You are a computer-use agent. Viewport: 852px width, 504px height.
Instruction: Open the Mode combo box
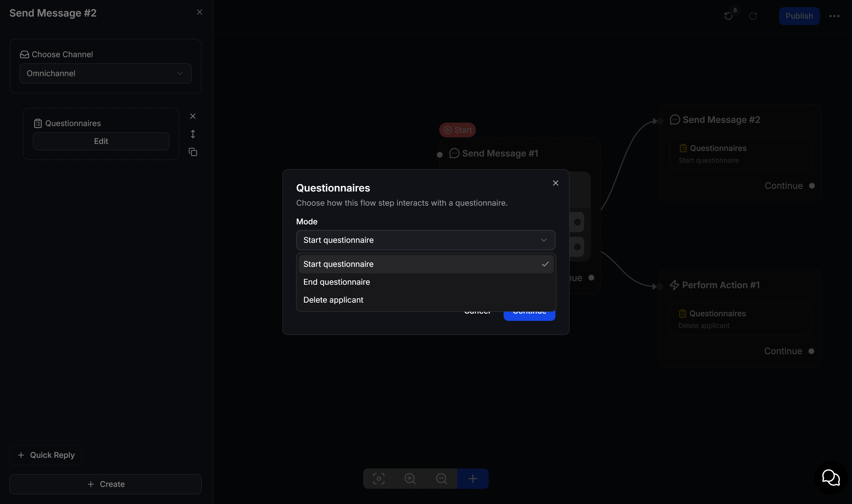[x=425, y=240]
